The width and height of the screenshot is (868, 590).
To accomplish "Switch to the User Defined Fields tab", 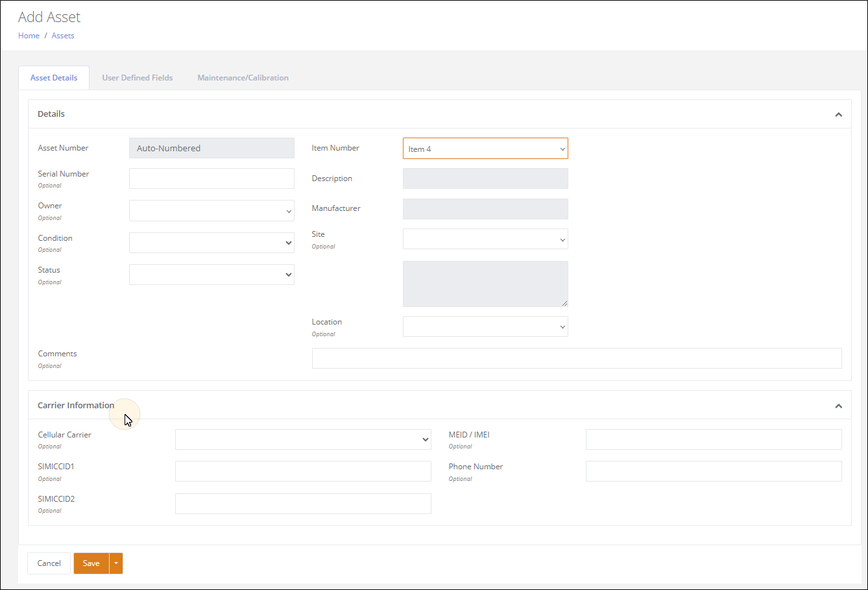I will [x=138, y=78].
